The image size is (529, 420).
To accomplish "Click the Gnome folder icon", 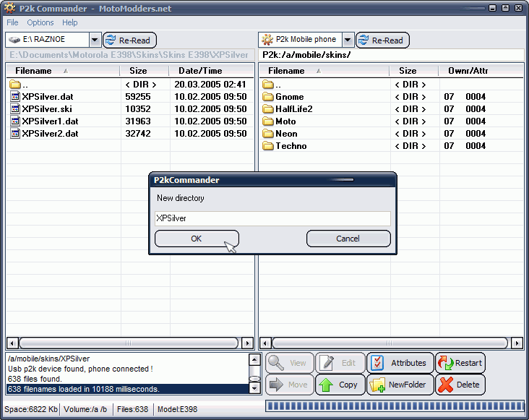I will pos(268,97).
